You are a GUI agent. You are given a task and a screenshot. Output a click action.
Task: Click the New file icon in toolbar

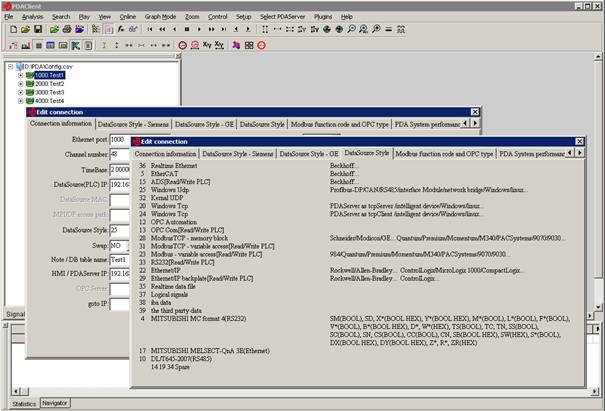click(x=11, y=30)
